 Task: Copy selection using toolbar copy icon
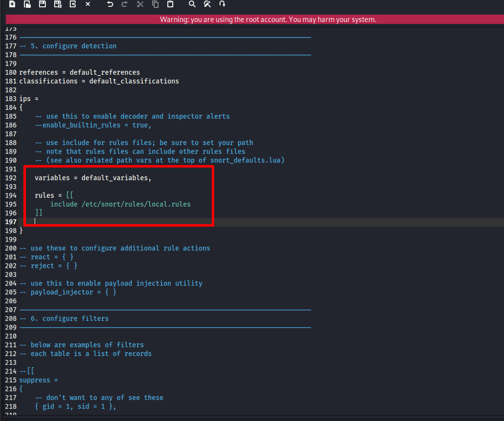(155, 4)
